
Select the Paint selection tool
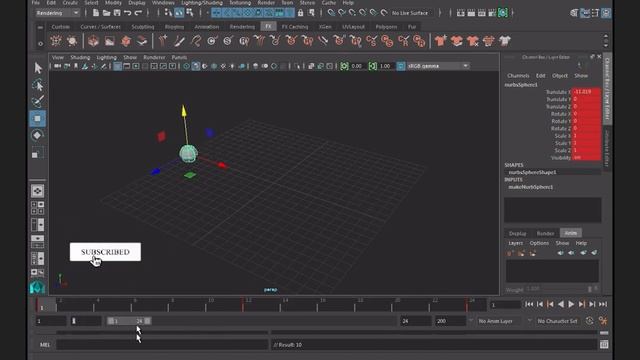coord(38,101)
